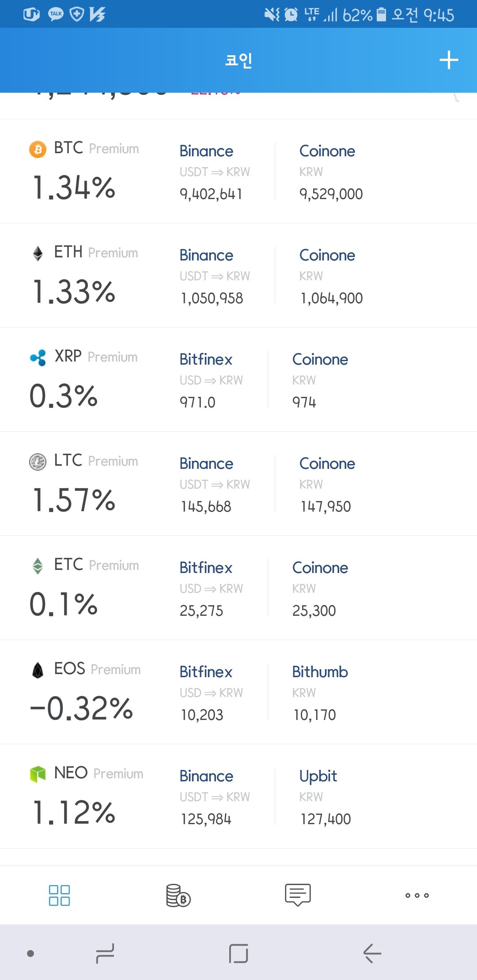
Task: Tap Android back navigation button
Action: click(x=372, y=954)
